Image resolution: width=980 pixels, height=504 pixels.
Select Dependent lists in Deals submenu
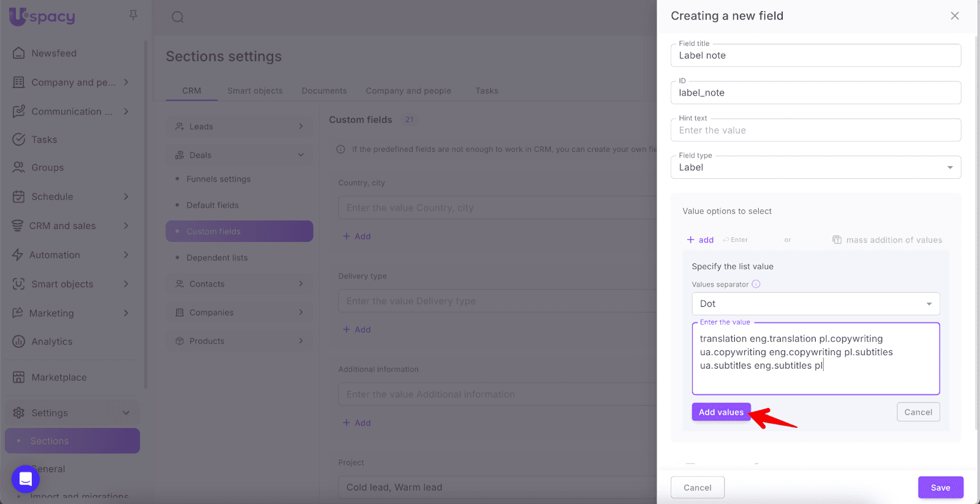click(217, 258)
